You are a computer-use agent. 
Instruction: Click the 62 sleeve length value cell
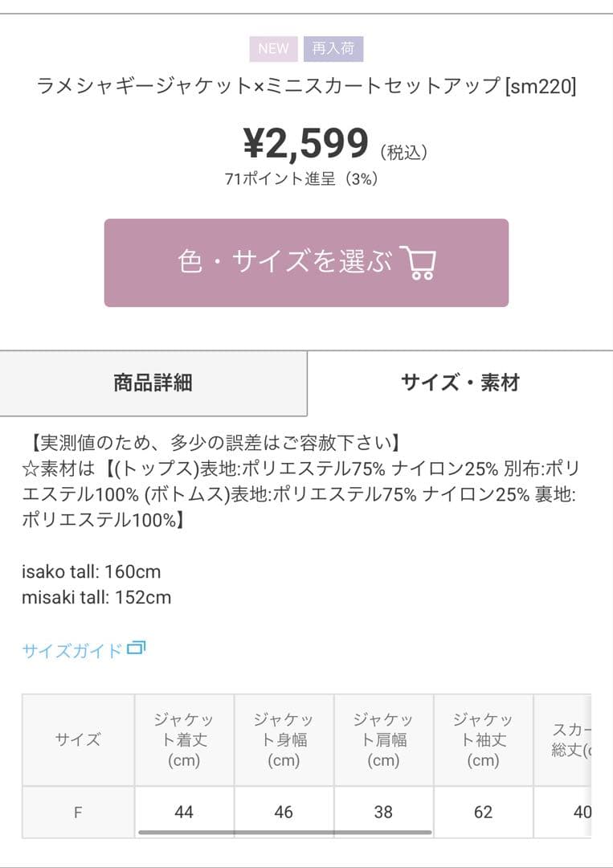(x=483, y=812)
